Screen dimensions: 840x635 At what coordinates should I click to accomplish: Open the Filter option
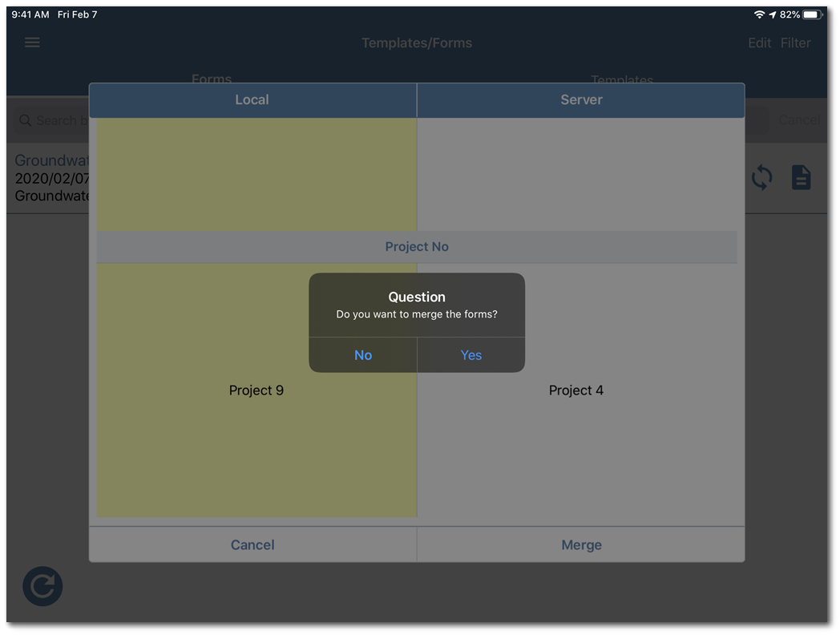click(x=795, y=43)
